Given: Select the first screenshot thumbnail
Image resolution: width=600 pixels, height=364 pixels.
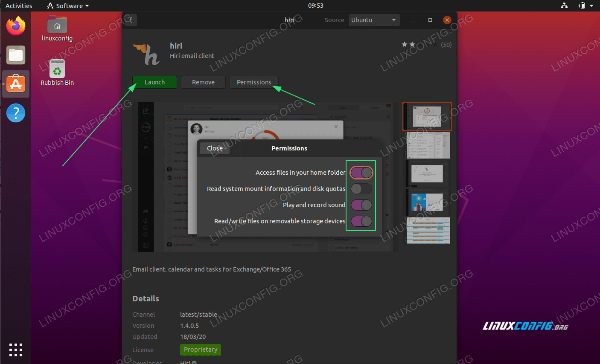Looking at the screenshot, I should (x=427, y=116).
